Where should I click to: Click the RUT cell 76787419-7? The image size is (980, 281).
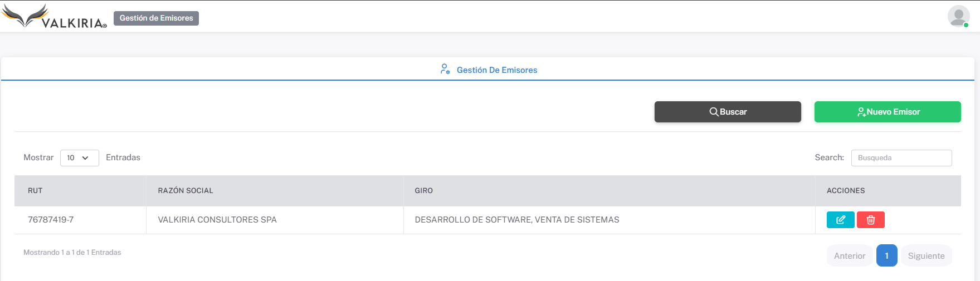[51, 220]
